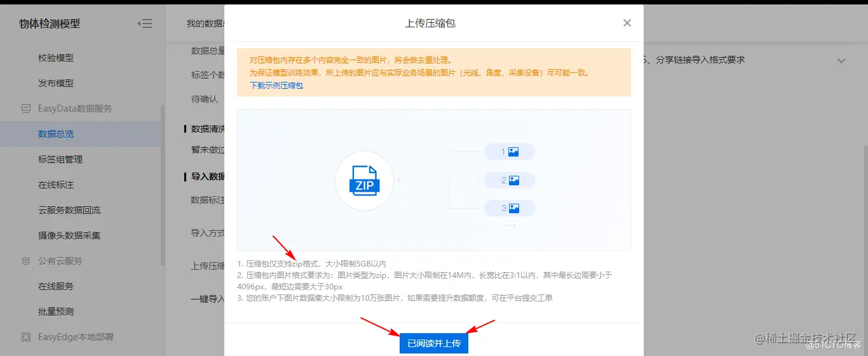The image size is (868, 356).
Task: Click image placeholder number 1
Action: tap(510, 152)
